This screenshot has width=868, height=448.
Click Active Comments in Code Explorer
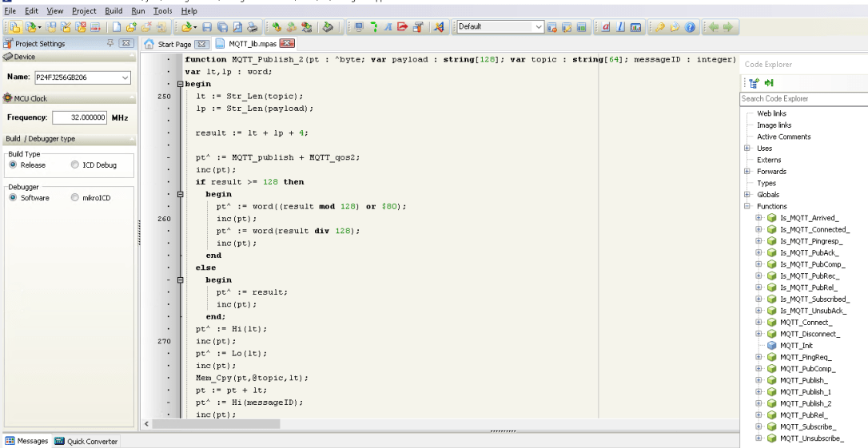784,137
